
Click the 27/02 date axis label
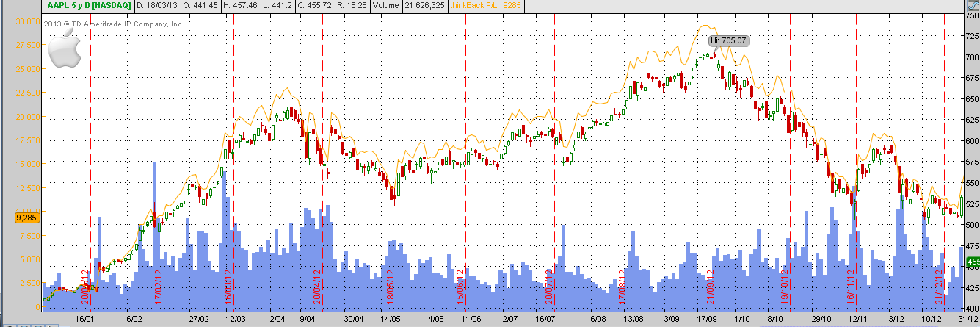coord(200,320)
